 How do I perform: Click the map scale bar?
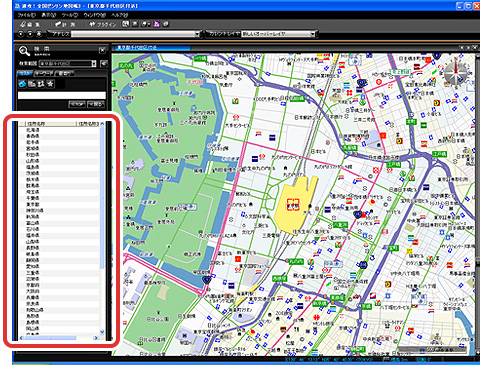[433, 350]
